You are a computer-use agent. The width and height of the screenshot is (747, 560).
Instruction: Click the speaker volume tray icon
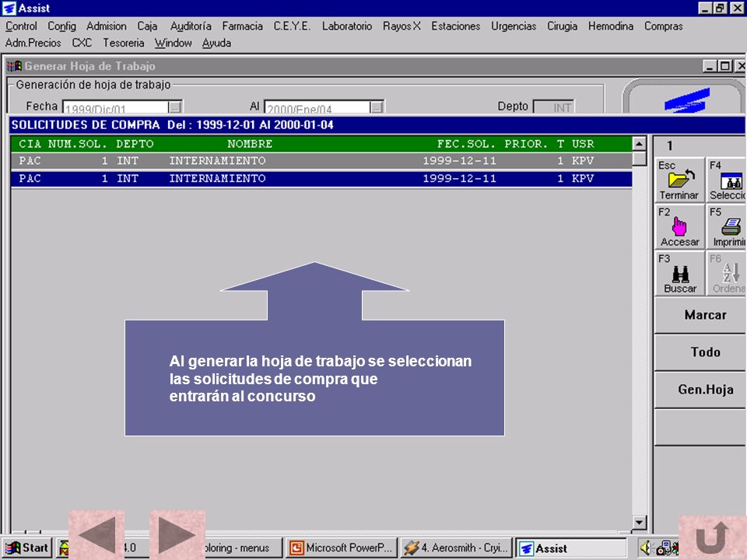645,548
